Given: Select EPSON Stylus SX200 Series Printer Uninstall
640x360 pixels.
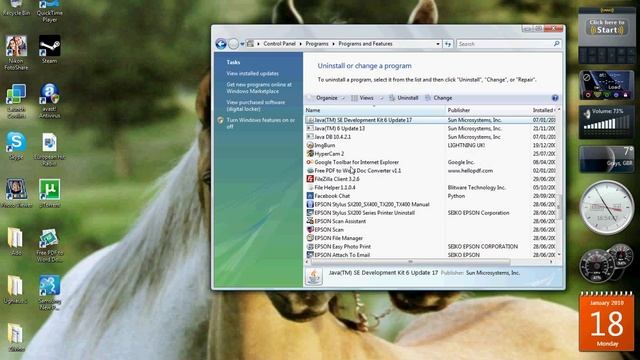Looking at the screenshot, I should click(431, 213).
